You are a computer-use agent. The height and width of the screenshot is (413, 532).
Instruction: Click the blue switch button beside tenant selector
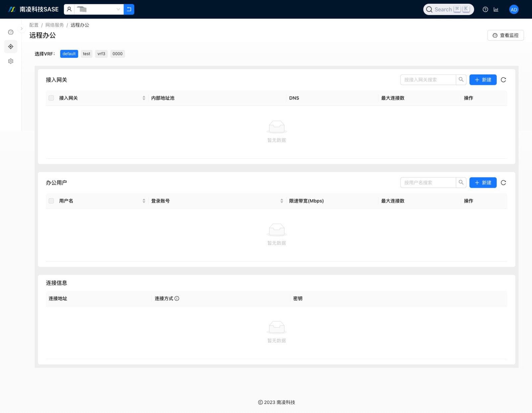point(129,9)
